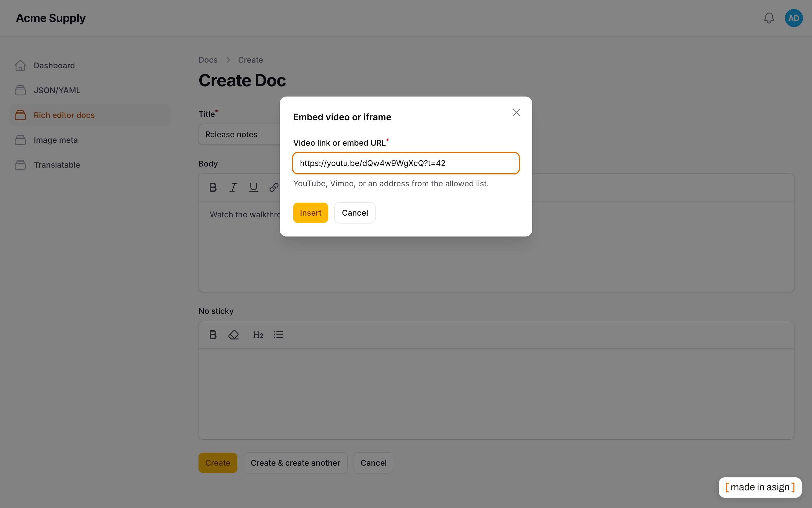Insert a link in Body toolbar
Screen dimensions: 812x508
point(274,187)
